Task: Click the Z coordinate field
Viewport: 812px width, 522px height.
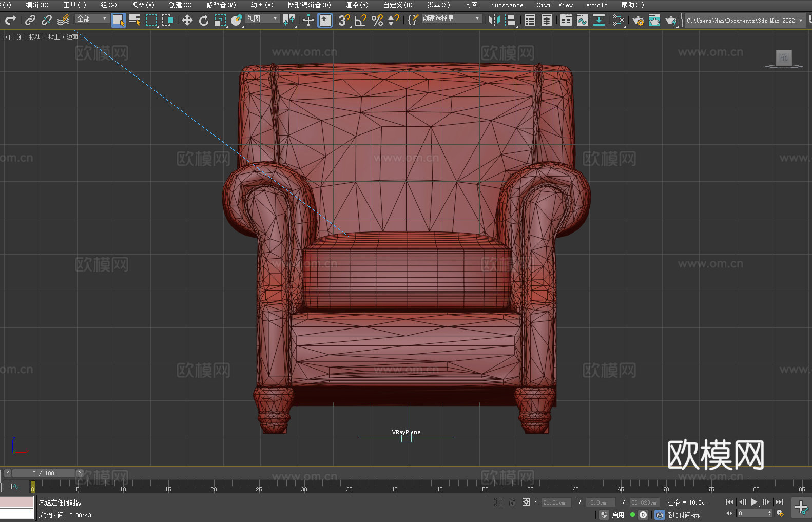Action: (x=645, y=502)
